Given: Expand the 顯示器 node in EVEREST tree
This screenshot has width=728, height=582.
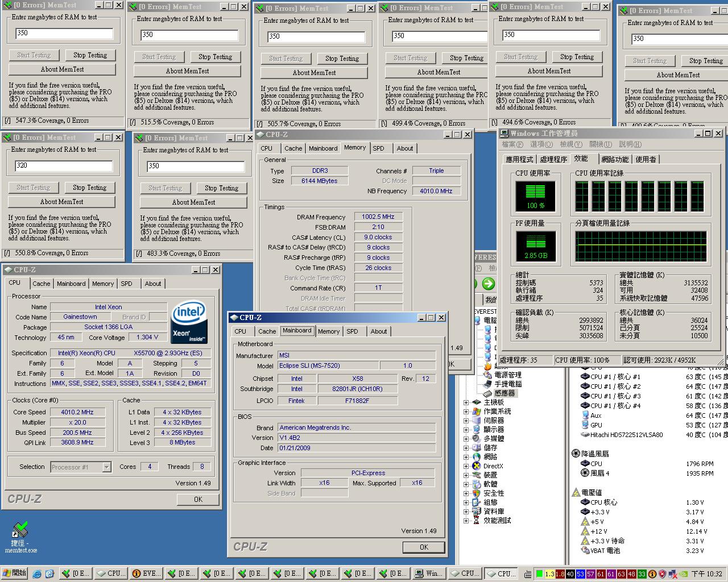Looking at the screenshot, I should 466,430.
